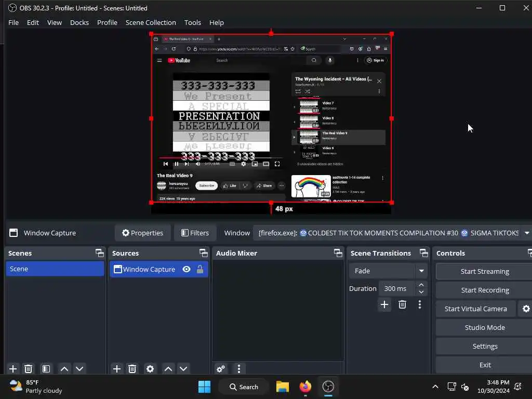Open network status tray icon
The image size is (532, 399).
[x=451, y=387]
